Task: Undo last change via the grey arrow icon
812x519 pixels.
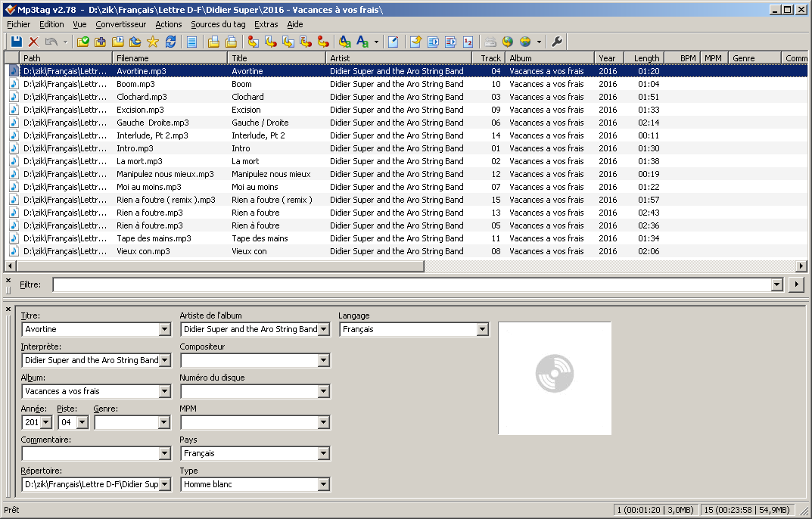Action: coord(51,42)
